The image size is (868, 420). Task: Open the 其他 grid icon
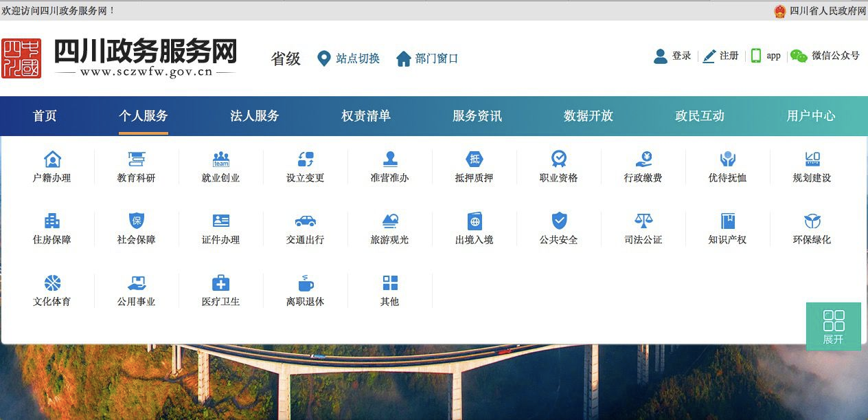coord(390,283)
